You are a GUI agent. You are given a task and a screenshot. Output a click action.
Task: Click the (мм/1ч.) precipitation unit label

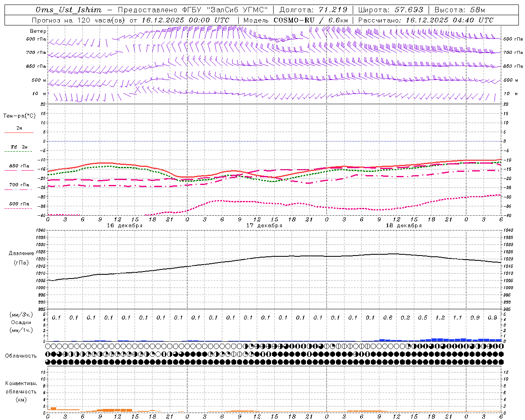pyautogui.click(x=21, y=330)
